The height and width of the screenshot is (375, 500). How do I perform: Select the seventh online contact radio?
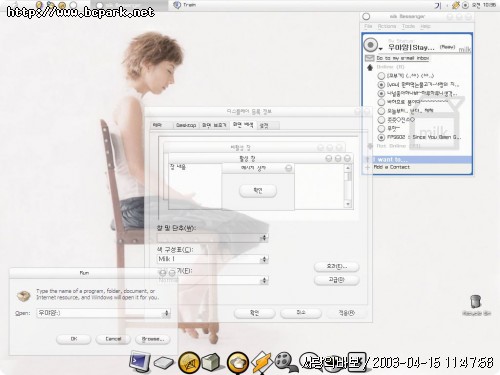pos(381,128)
